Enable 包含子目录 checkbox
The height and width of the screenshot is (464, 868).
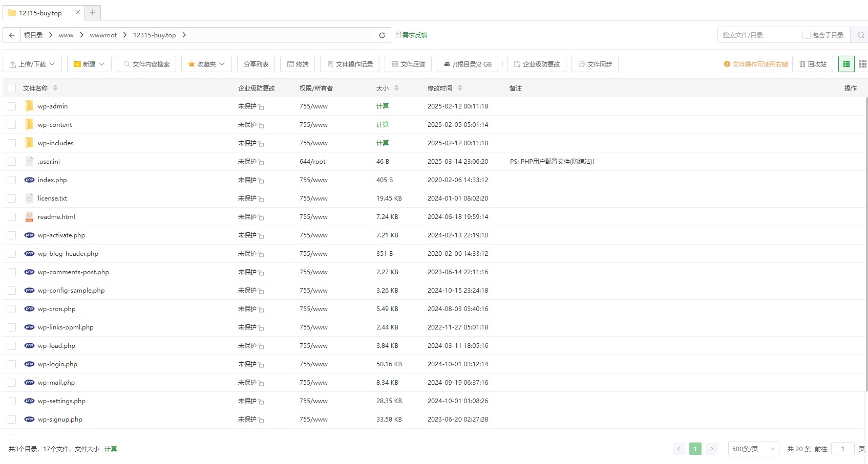[807, 35]
